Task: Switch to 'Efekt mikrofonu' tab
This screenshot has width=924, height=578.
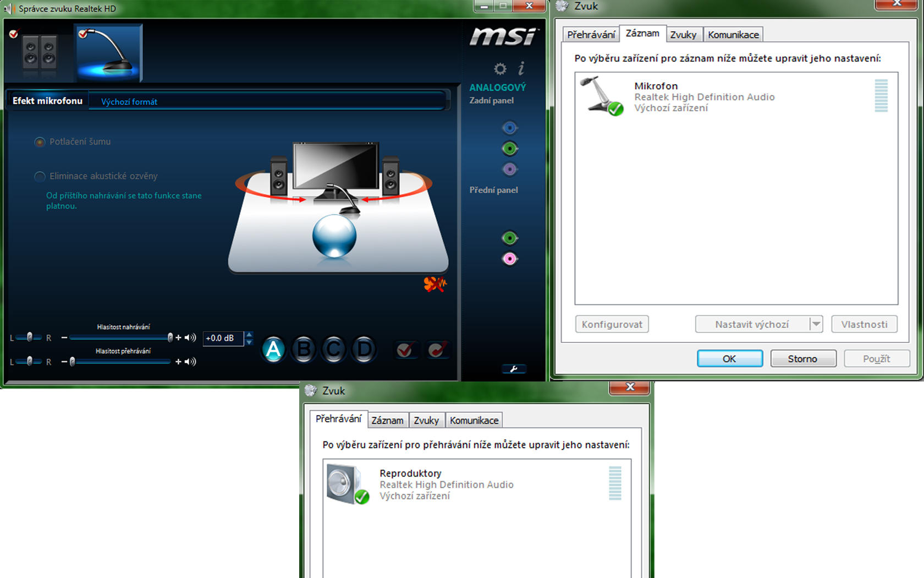Action: pyautogui.click(x=47, y=101)
